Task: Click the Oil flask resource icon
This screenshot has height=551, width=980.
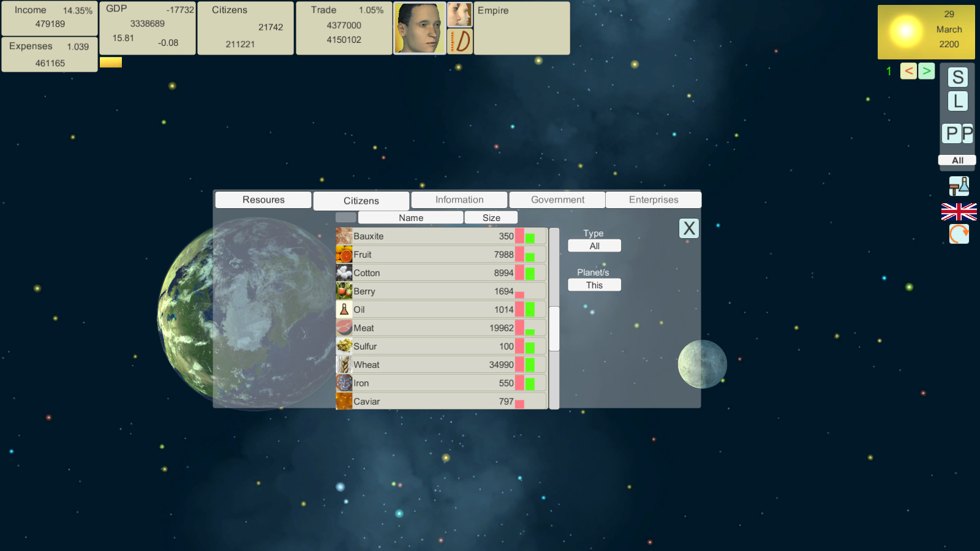Action: point(344,310)
